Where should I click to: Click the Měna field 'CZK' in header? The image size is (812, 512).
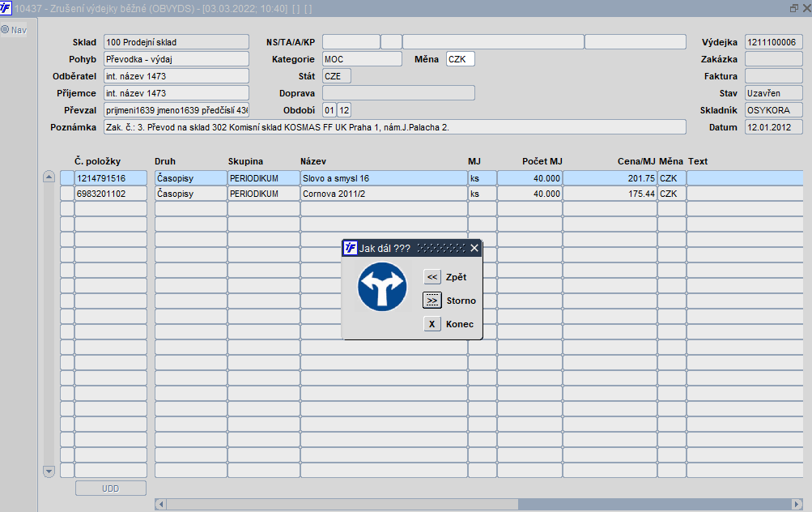(461, 59)
